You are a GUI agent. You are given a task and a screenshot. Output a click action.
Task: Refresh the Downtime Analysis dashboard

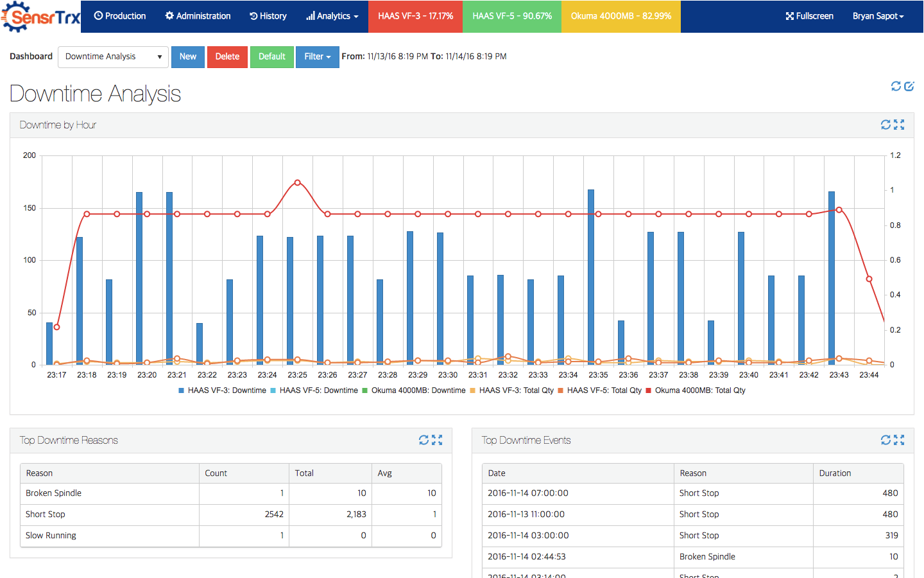click(x=896, y=86)
